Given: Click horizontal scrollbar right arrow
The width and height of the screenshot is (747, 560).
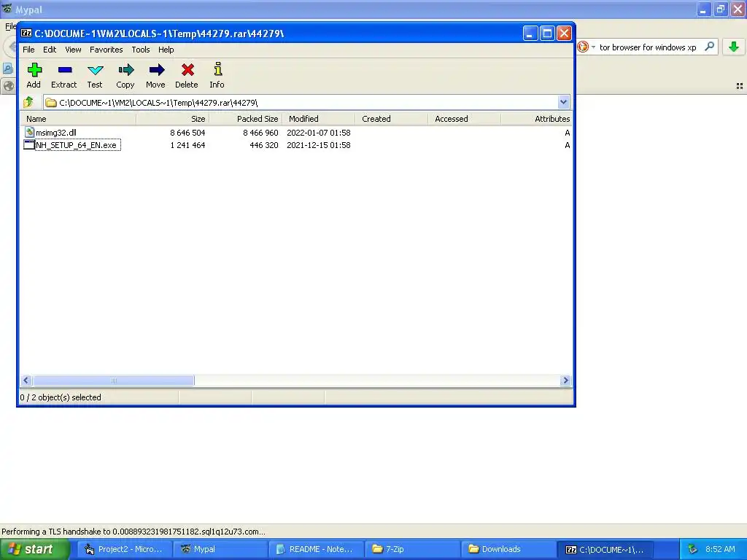Looking at the screenshot, I should [565, 380].
